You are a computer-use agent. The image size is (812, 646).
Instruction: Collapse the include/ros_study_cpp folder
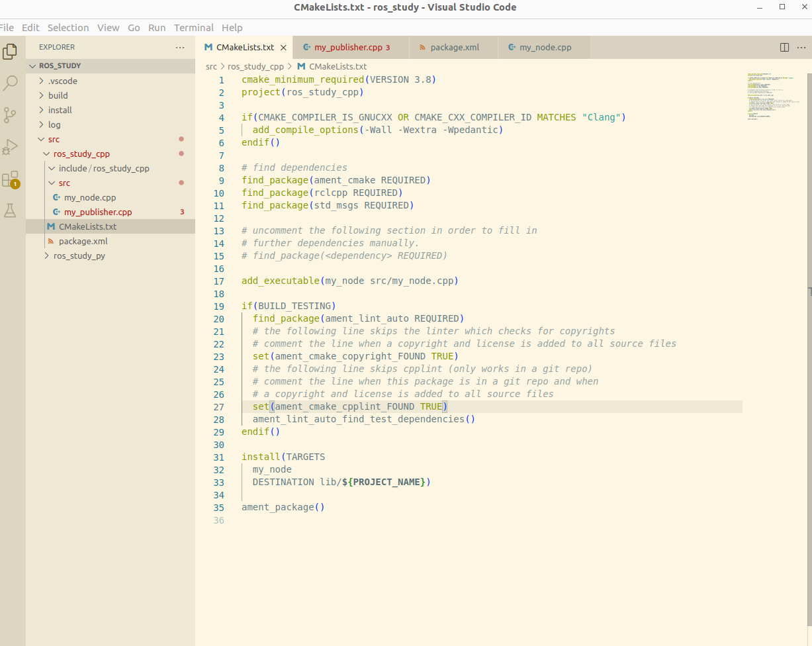111,168
